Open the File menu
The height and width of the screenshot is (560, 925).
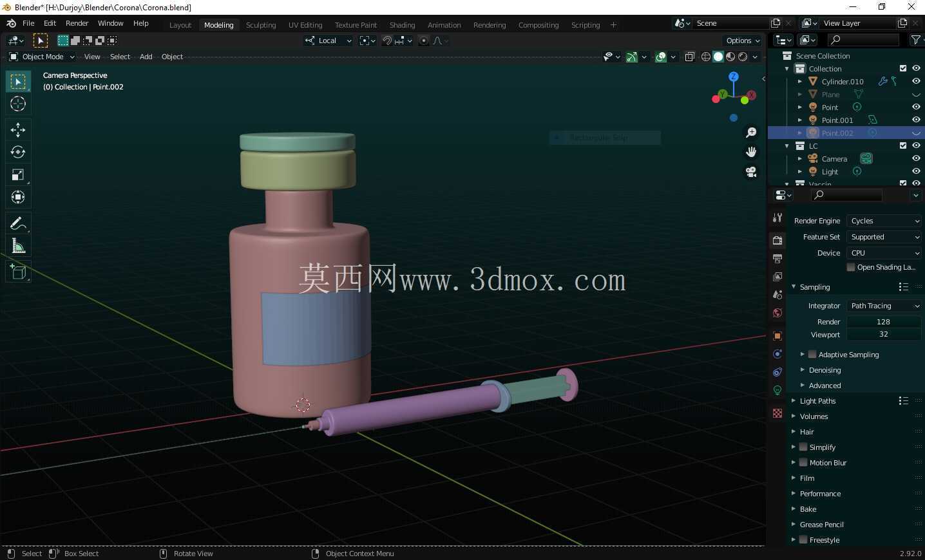[x=28, y=23]
